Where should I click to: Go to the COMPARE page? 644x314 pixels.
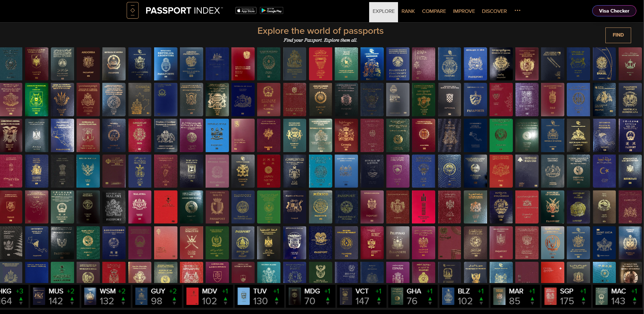(x=434, y=11)
